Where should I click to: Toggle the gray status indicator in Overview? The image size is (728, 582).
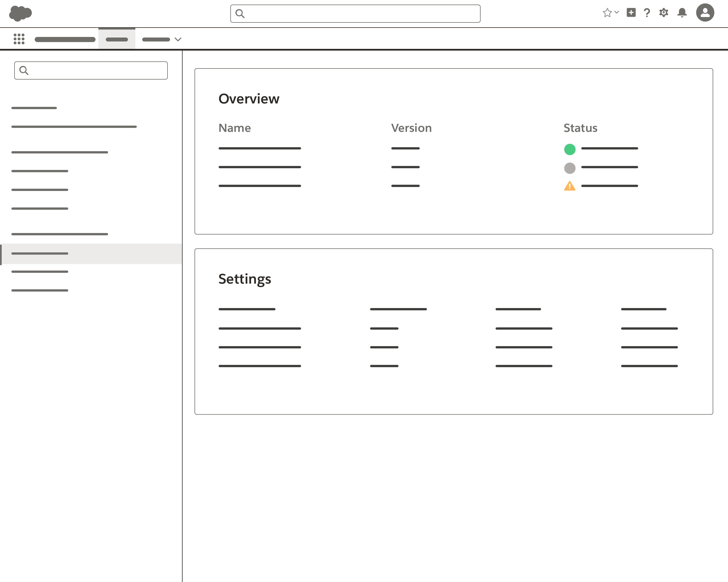570,168
